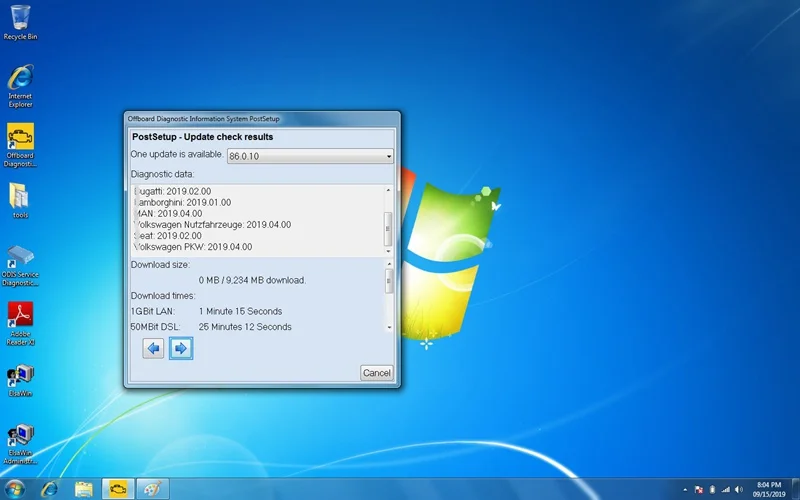Launch Internet Explorer from the desktop
Viewport: 800px width, 500px height.
point(20,85)
